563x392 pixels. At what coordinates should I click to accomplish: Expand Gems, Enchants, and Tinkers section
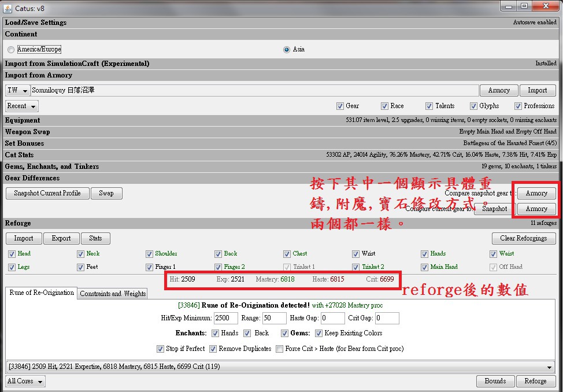281,167
